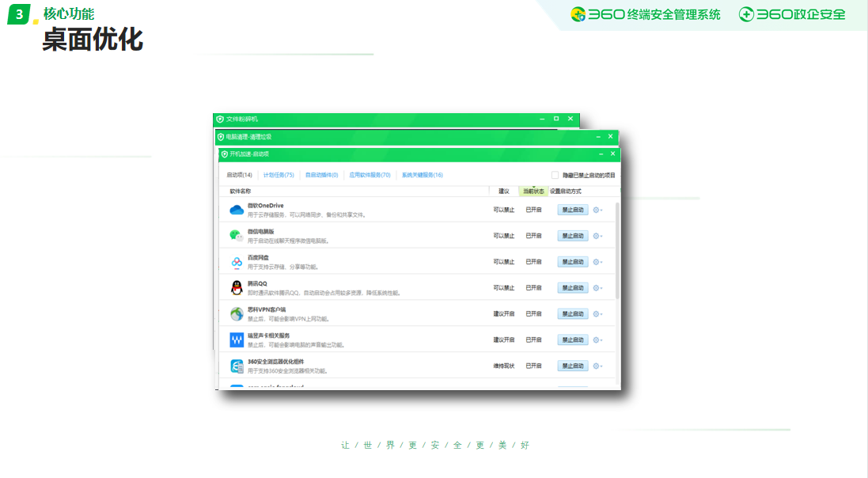
Task: Open the gear dropdown for 微软OneDrive
Action: coord(597,210)
